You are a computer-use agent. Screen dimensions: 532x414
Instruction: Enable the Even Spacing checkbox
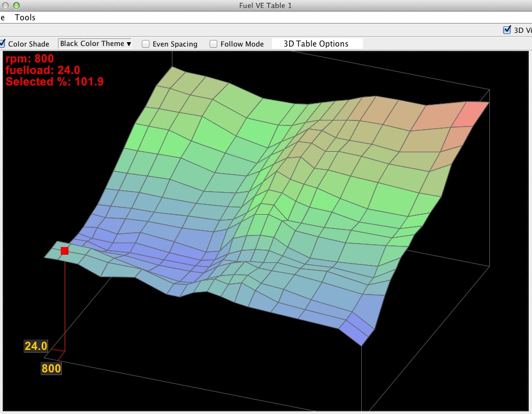146,44
